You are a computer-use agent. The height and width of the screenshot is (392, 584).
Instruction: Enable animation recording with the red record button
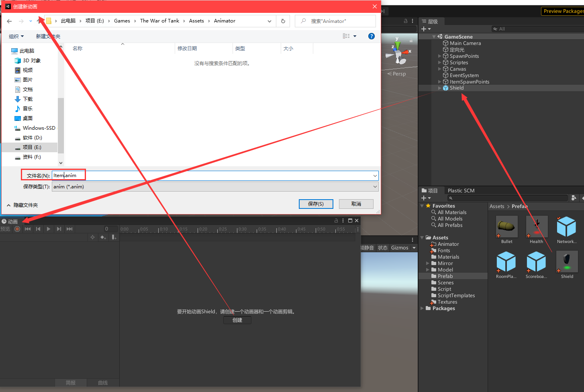click(x=16, y=229)
